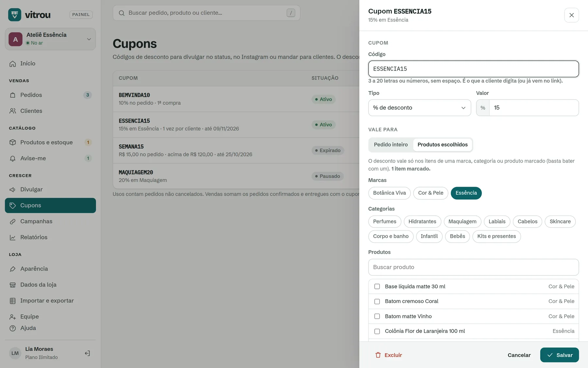This screenshot has width=588, height=368.
Task: Click the Ajuda question-mark icon
Action: click(13, 328)
